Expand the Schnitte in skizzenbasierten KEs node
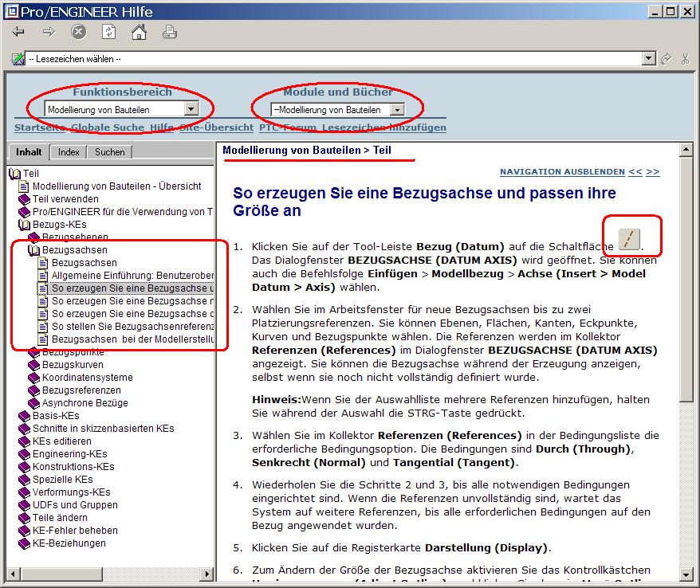 tap(24, 429)
